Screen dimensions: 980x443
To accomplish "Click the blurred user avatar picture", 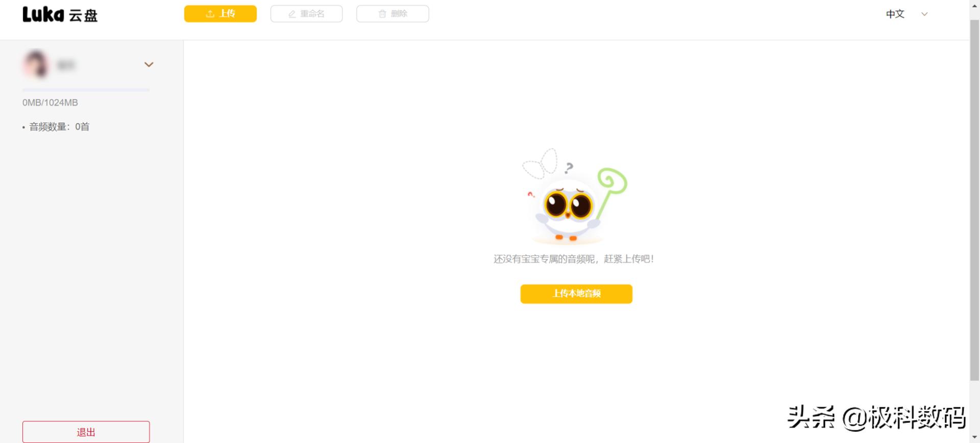I will [36, 64].
